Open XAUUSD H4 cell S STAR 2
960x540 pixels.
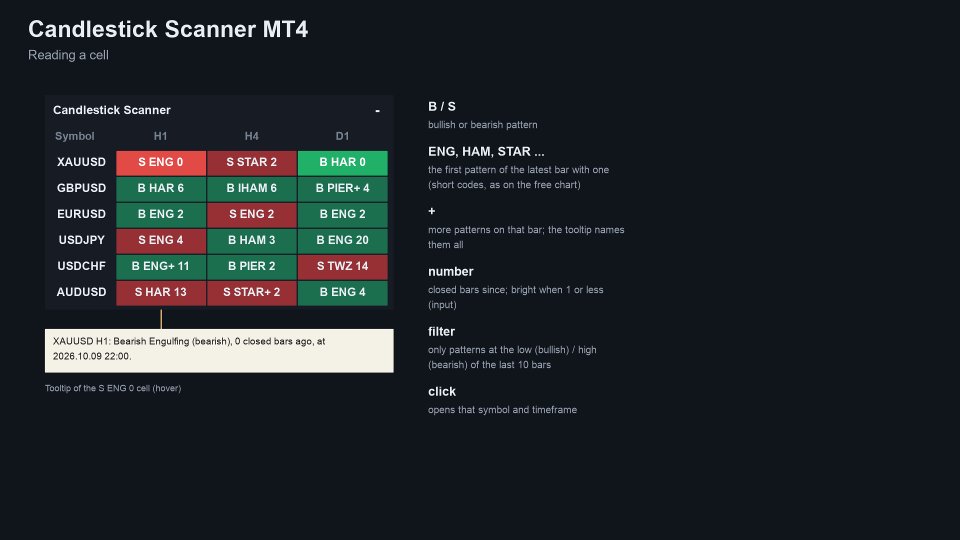click(x=252, y=163)
